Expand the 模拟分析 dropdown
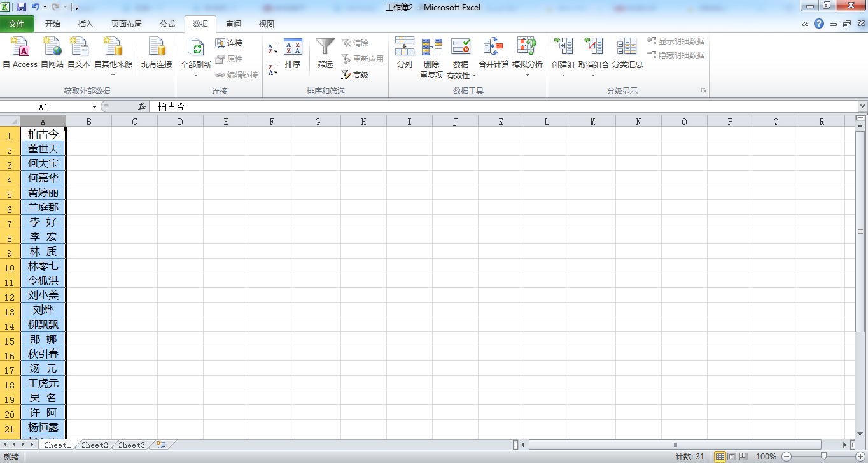Viewport: 868px width, 463px height. pyautogui.click(x=526, y=75)
